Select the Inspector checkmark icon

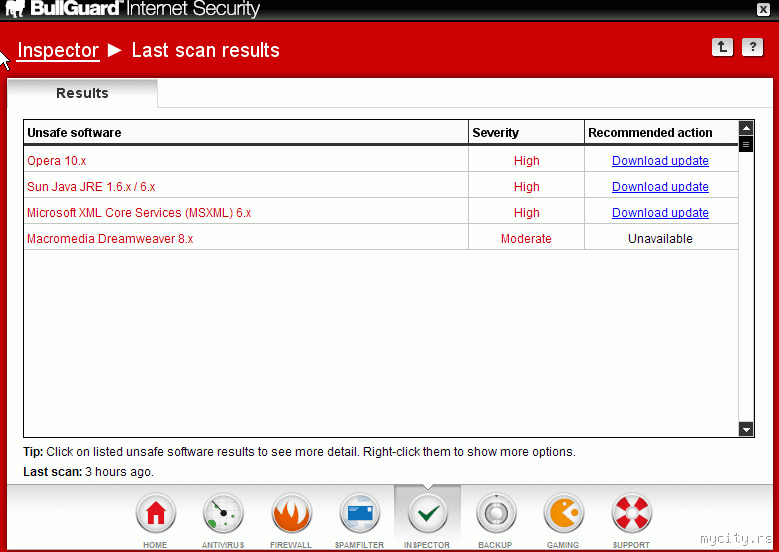point(427,513)
